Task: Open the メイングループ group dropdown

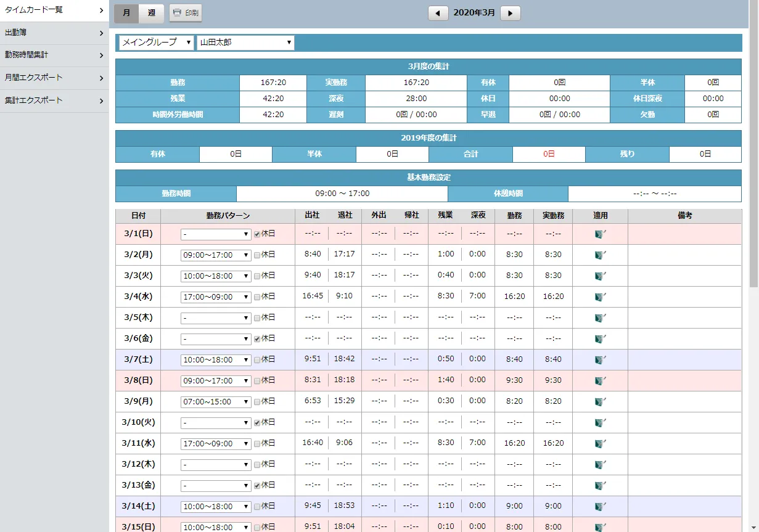Action: 157,43
